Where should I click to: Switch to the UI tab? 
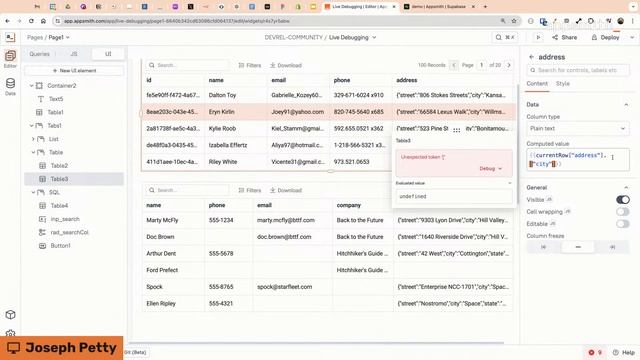point(108,54)
